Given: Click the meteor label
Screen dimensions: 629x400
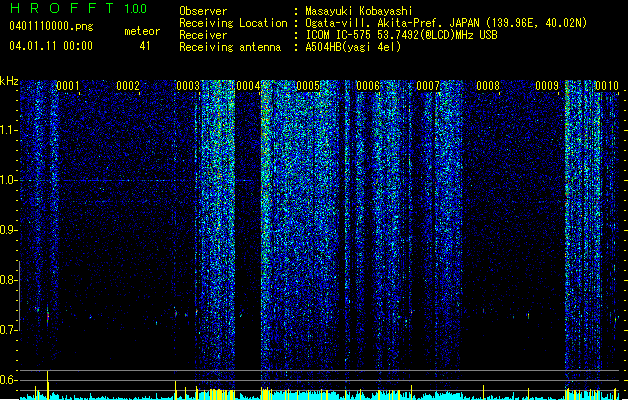Looking at the screenshot, I should (142, 31).
